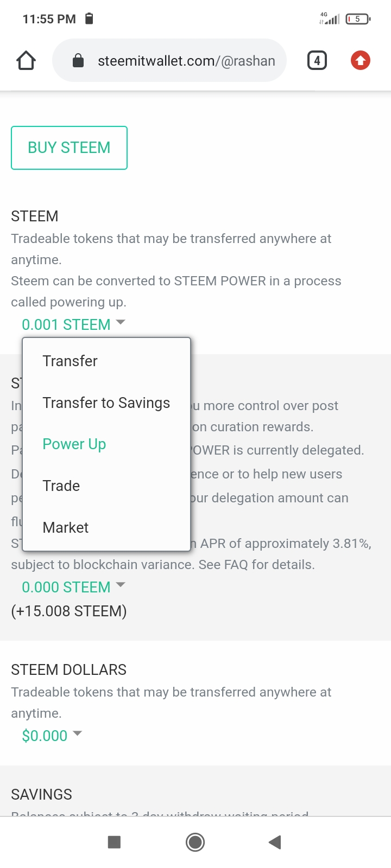Tap the browser home icon
This screenshot has width=391, height=868.
pyautogui.click(x=26, y=60)
